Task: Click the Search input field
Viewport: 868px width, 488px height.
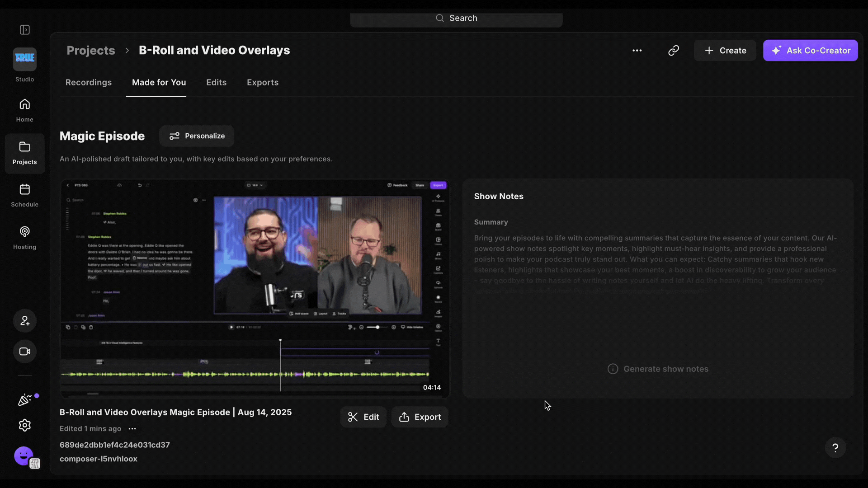Action: pos(457,19)
